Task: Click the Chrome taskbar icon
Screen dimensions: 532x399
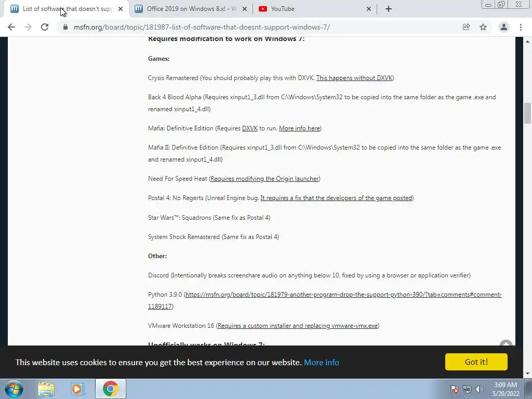Action: (x=110, y=389)
